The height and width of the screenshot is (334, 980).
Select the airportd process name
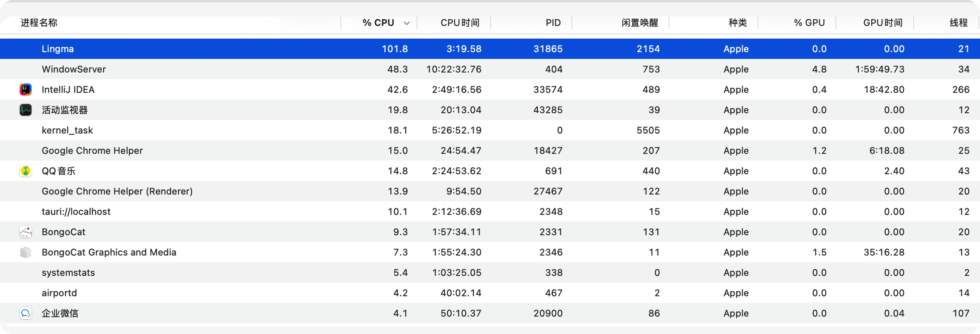[59, 293]
